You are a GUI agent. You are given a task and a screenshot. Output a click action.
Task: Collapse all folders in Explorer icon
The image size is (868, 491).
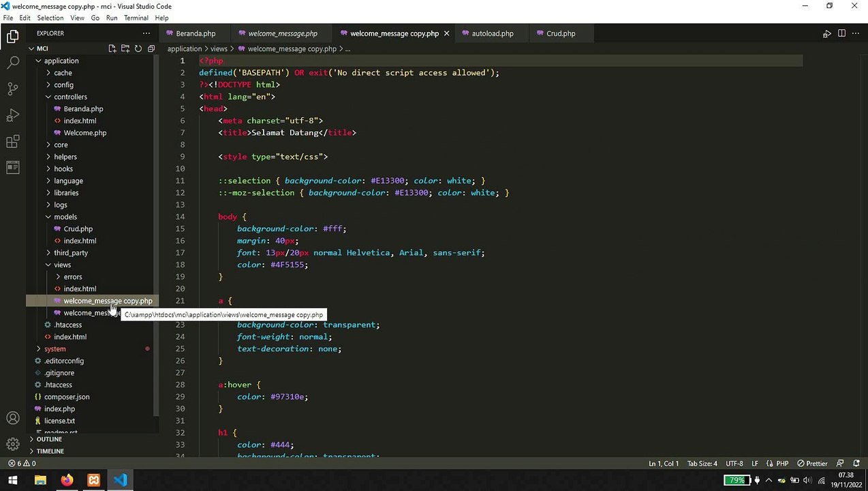(151, 48)
